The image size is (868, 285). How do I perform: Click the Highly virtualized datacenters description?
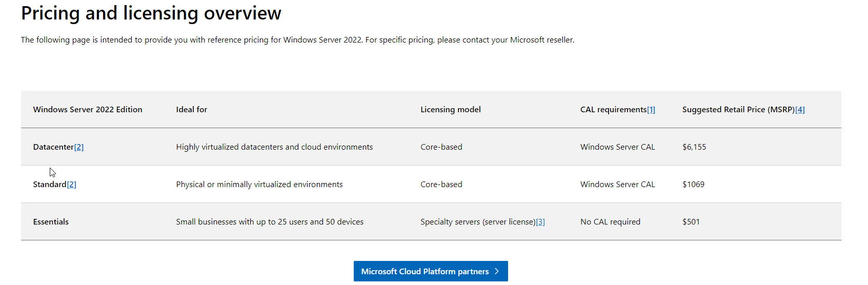[x=274, y=147]
